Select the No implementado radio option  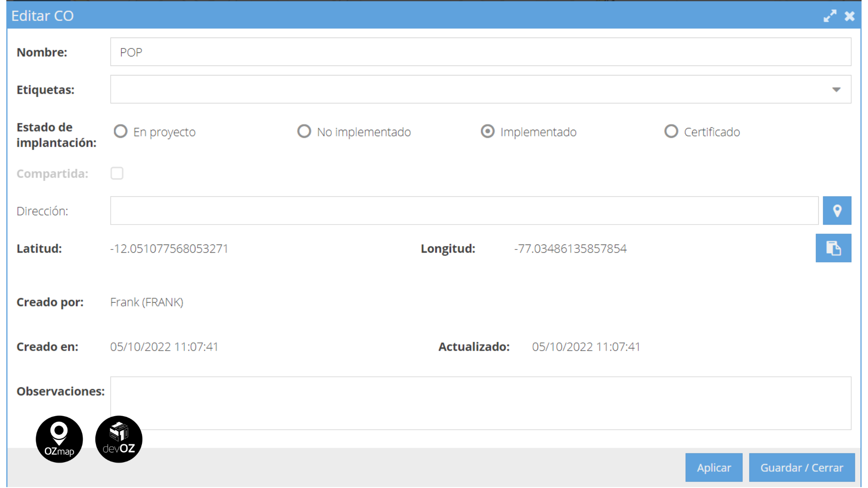point(304,131)
